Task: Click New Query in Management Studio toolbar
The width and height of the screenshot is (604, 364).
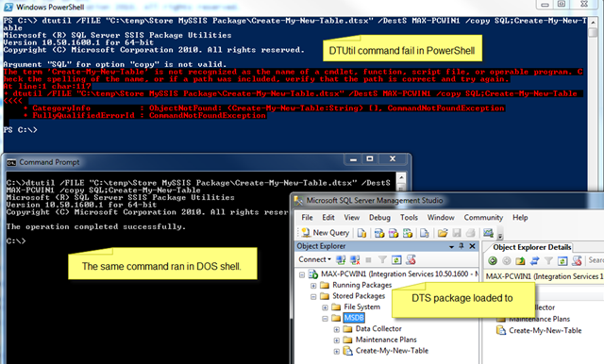Action: [x=326, y=233]
